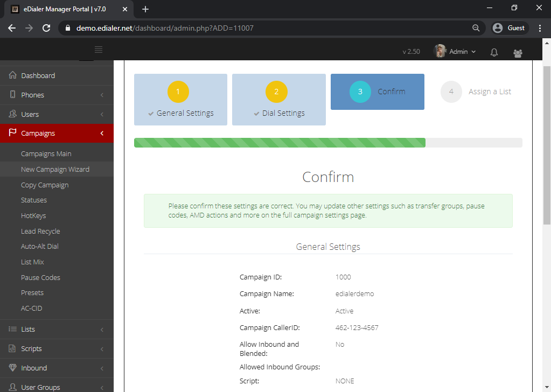Toggle the sidebar hamburger menu icon
The image size is (551, 392).
tap(99, 50)
